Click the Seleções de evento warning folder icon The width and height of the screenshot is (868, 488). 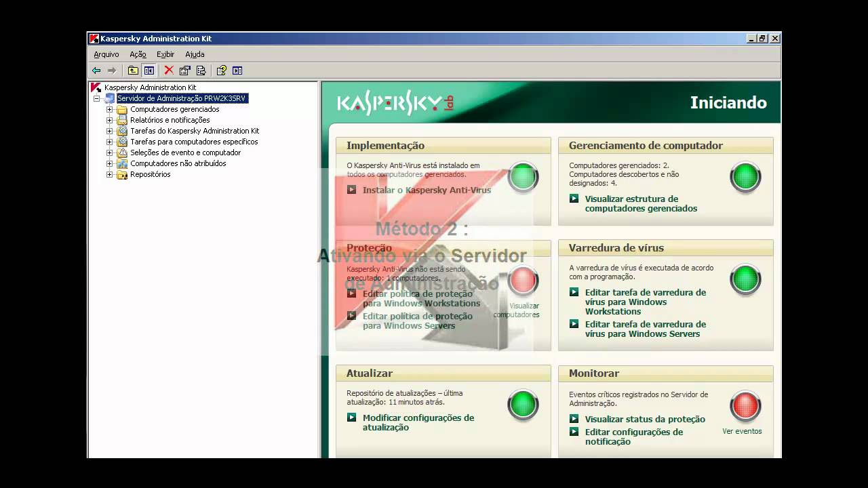coord(122,152)
